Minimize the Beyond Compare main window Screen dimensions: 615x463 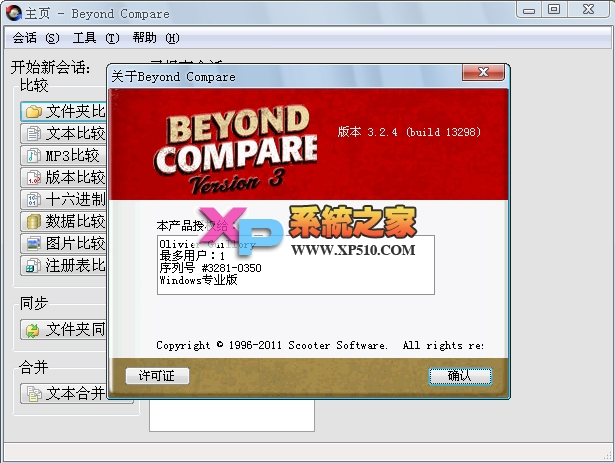tap(529, 10)
